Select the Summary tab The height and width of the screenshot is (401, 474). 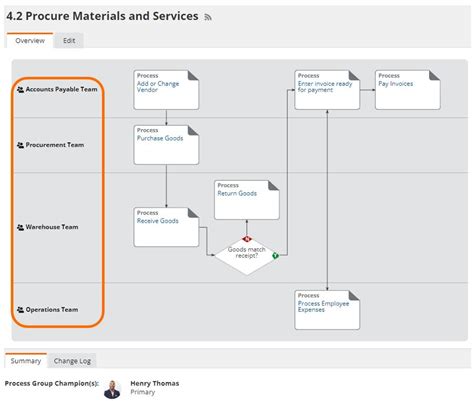26,361
